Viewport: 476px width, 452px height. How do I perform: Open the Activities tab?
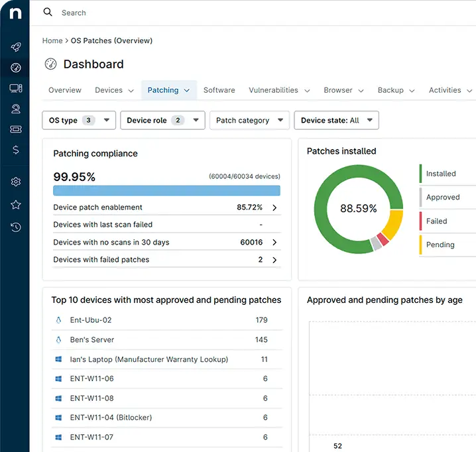(x=445, y=90)
